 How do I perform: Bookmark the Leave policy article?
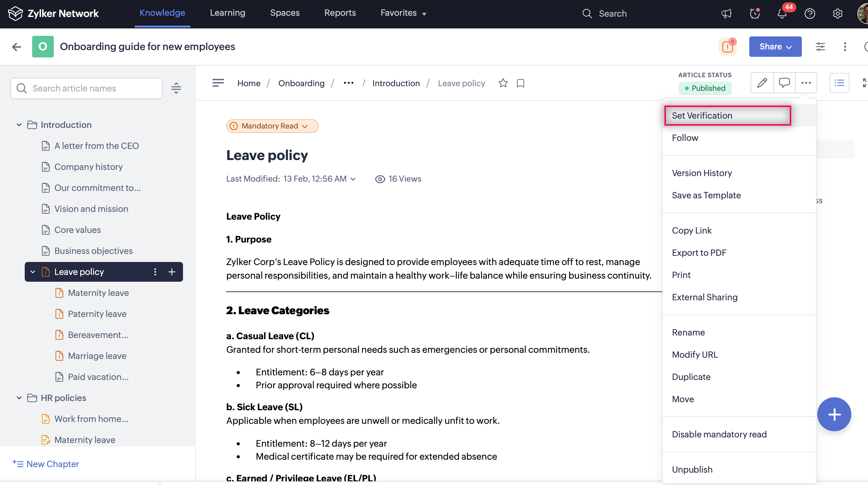[x=520, y=83]
